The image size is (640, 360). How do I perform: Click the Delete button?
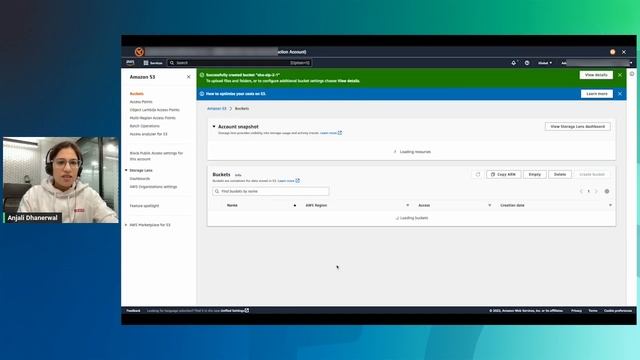[560, 175]
